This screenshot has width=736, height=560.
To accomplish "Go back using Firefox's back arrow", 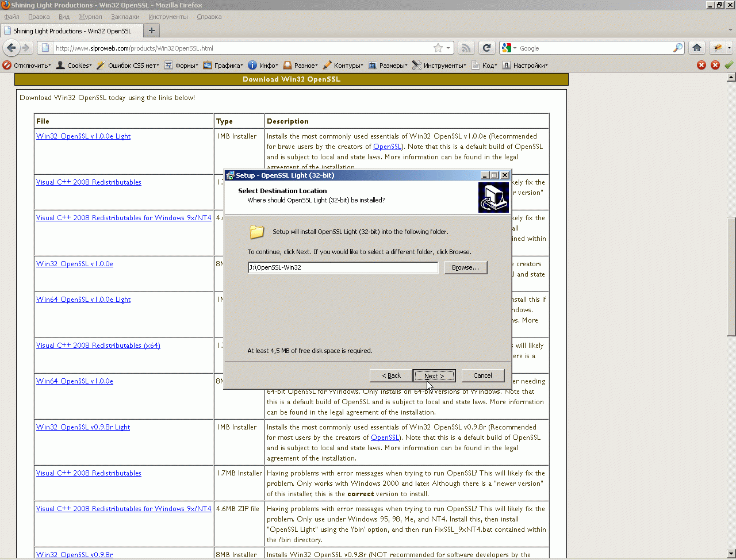I will point(11,48).
